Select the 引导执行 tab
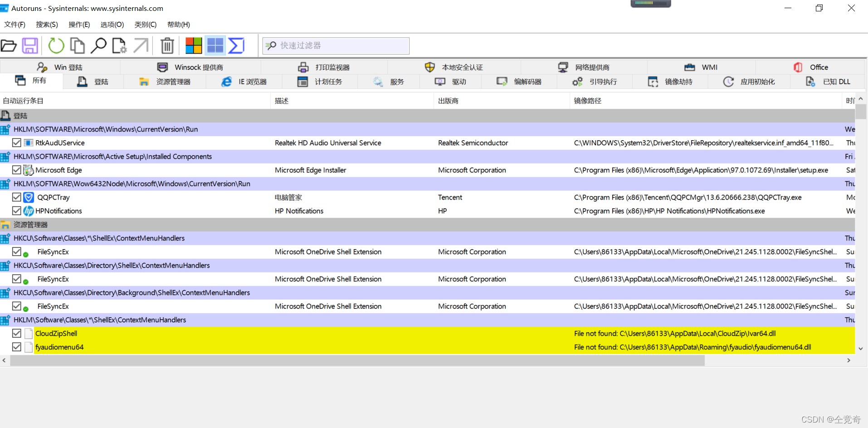 [595, 82]
